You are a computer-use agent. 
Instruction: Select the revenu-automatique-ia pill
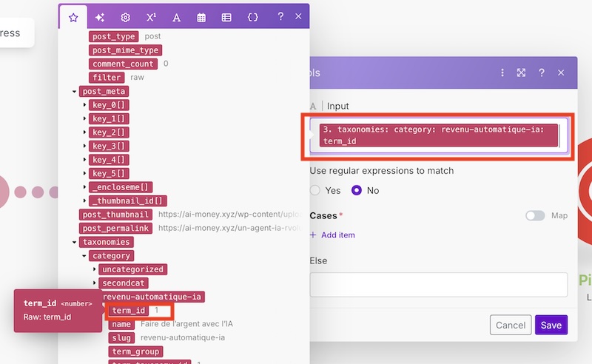click(x=152, y=297)
